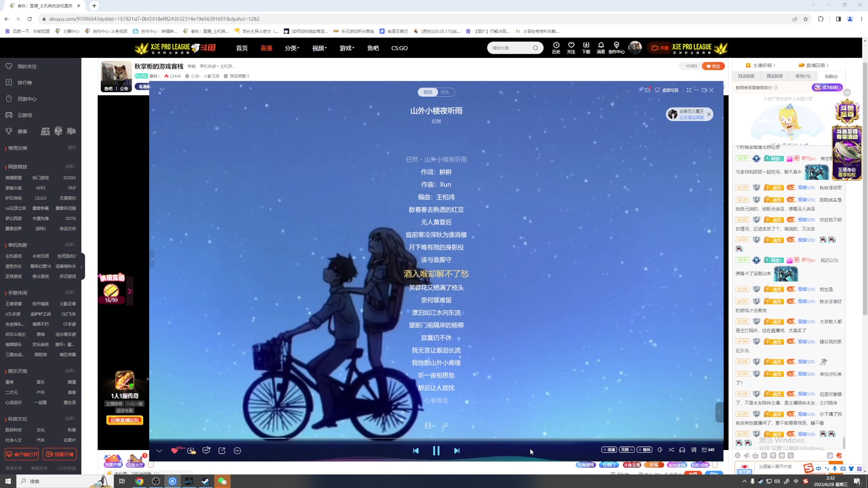Open the playlist queue showing 645
Viewport: 868px width, 488px height.
708,450
